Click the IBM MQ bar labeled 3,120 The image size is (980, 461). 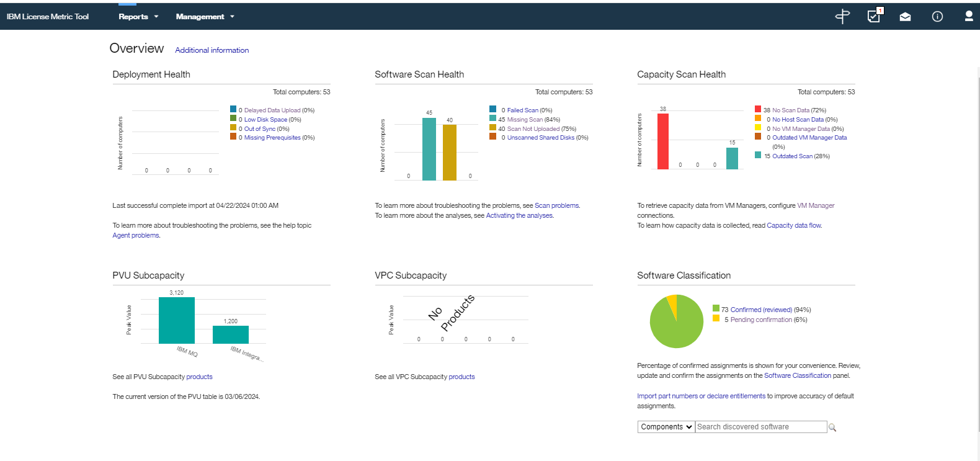point(177,320)
